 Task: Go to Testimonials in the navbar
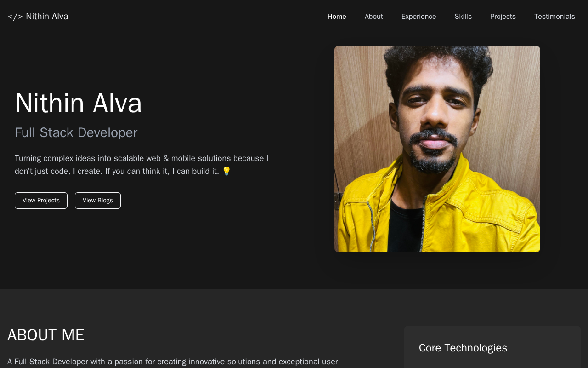tap(554, 17)
